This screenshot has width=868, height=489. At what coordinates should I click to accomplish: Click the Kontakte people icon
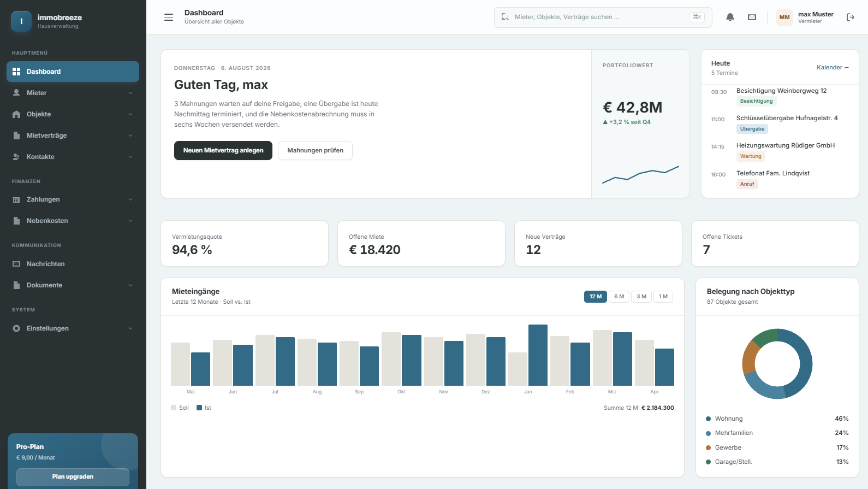[x=16, y=157]
